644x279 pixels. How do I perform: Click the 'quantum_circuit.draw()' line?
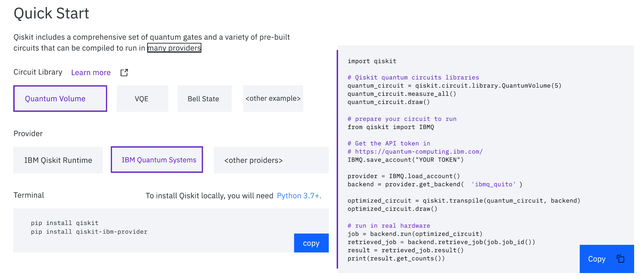coord(389,102)
